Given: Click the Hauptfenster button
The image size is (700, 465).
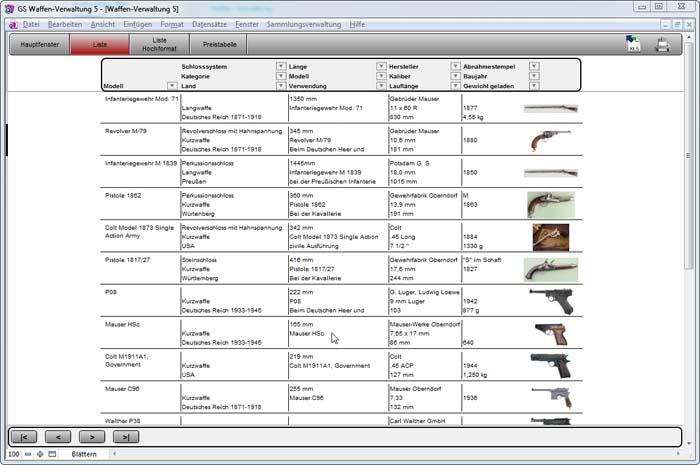Looking at the screenshot, I should (x=39, y=44).
